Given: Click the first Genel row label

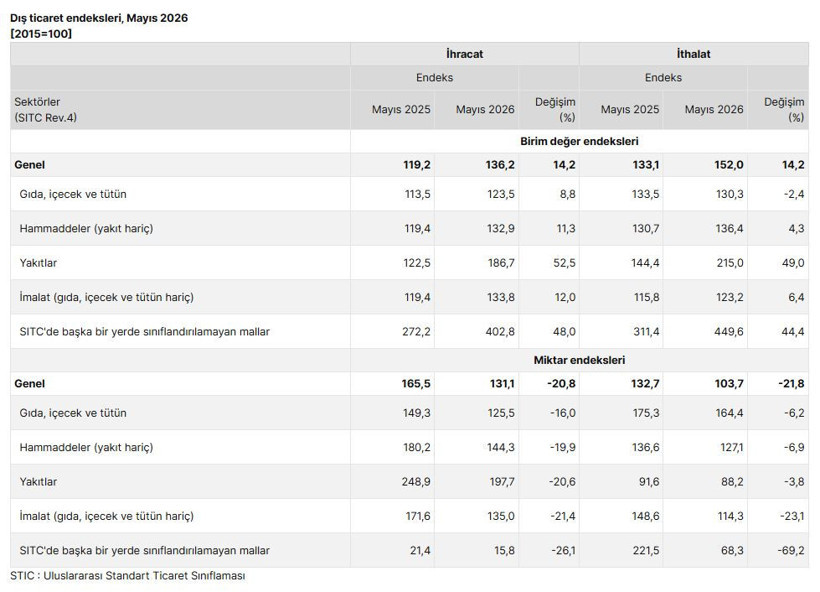Looking at the screenshot, I should (30, 165).
